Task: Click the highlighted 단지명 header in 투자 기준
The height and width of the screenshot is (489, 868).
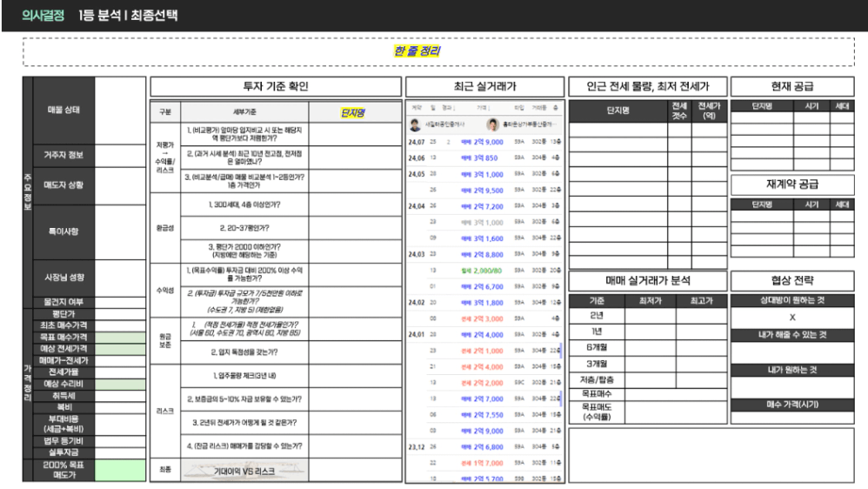Action: pos(352,113)
